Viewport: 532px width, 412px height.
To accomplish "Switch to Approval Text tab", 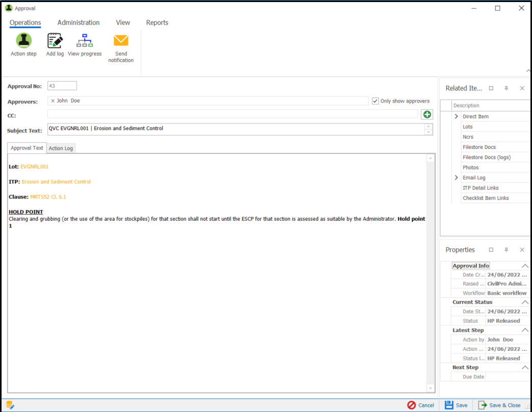I will pos(27,148).
